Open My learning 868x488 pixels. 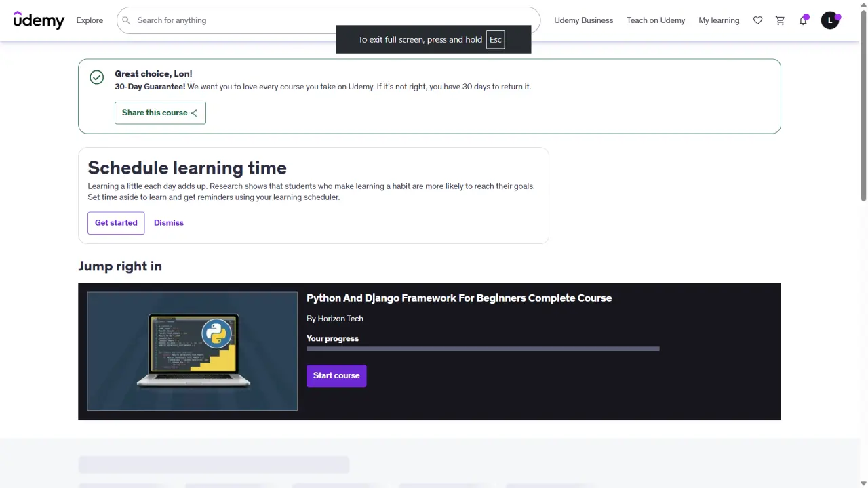tap(719, 20)
